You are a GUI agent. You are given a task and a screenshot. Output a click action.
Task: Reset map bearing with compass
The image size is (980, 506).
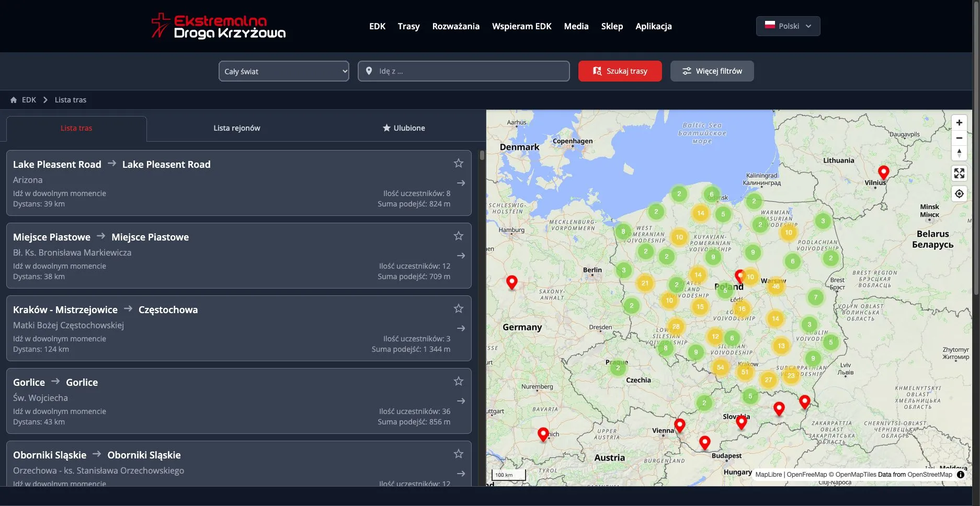pos(959,153)
